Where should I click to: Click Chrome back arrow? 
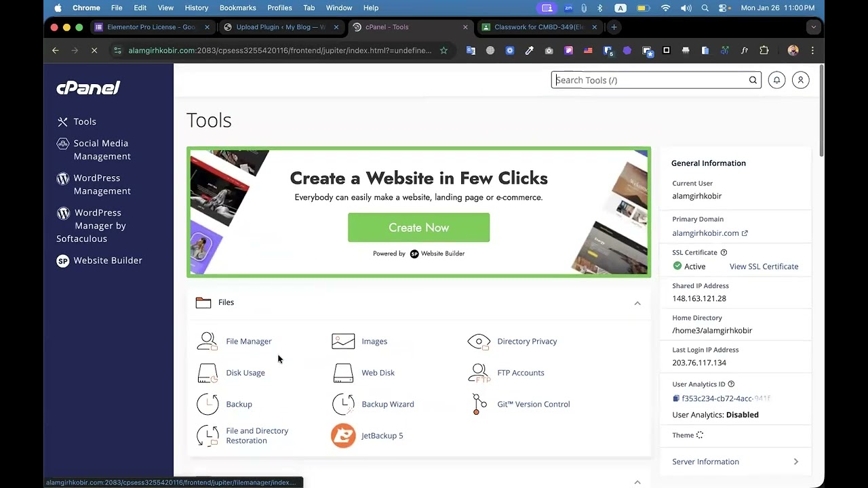[56, 50]
